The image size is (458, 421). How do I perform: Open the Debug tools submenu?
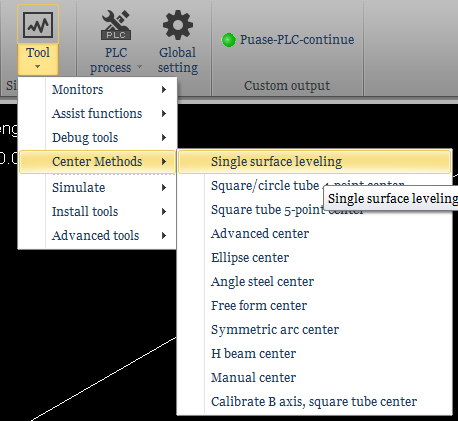(x=97, y=137)
